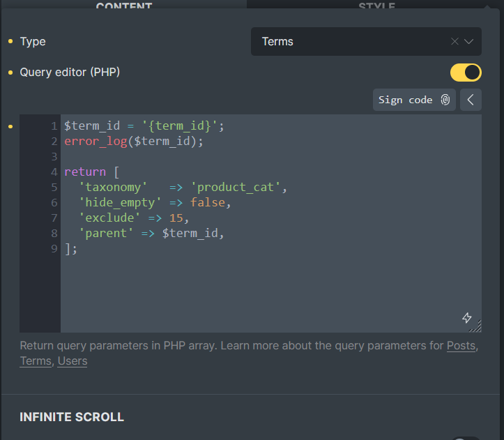The image size is (504, 440).
Task: Click the code editor resize handle
Action: [476, 326]
